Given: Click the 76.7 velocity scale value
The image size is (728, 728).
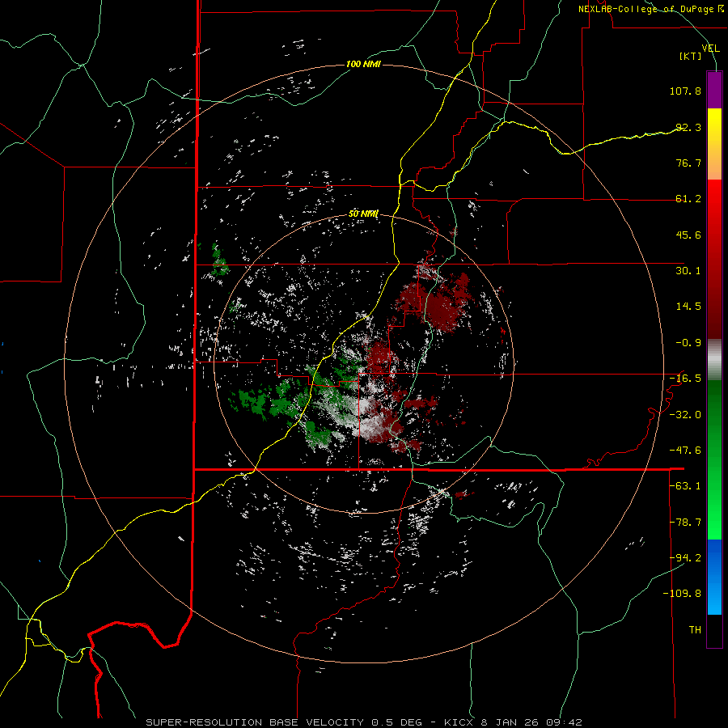Looking at the screenshot, I should click(x=688, y=163).
